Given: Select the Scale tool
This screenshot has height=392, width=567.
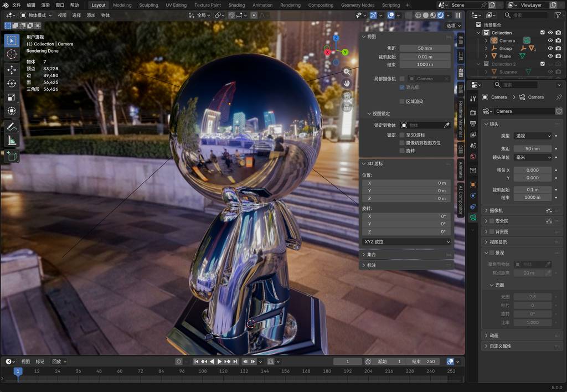Looking at the screenshot, I should click(12, 97).
